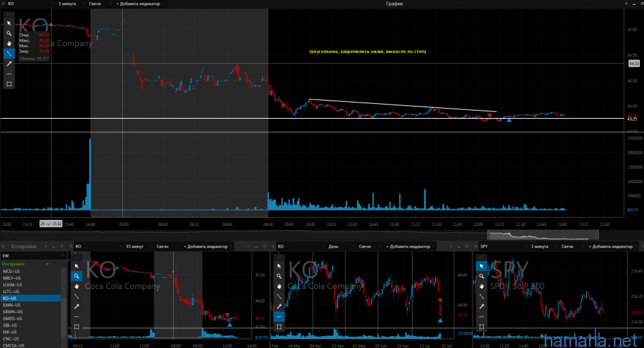Viewport: 644px width, 348px height.
Task: Select CNC-US in the quotes list
Action: (31, 339)
